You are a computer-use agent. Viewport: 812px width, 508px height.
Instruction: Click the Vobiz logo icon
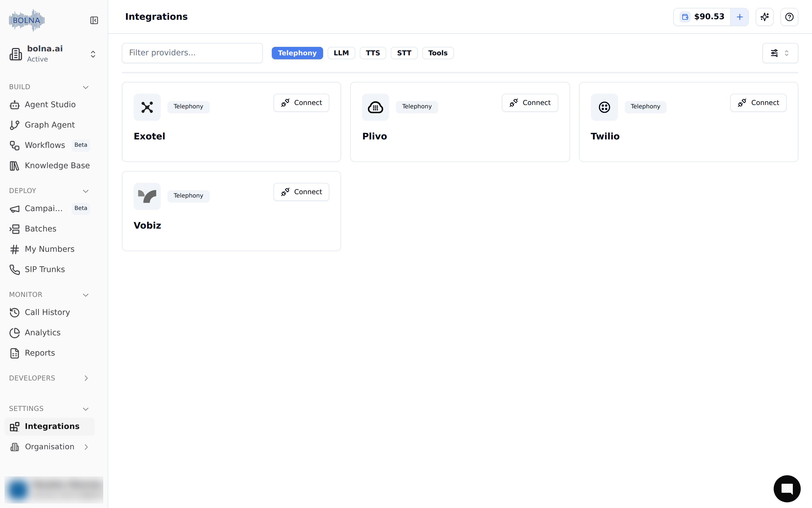click(x=147, y=196)
